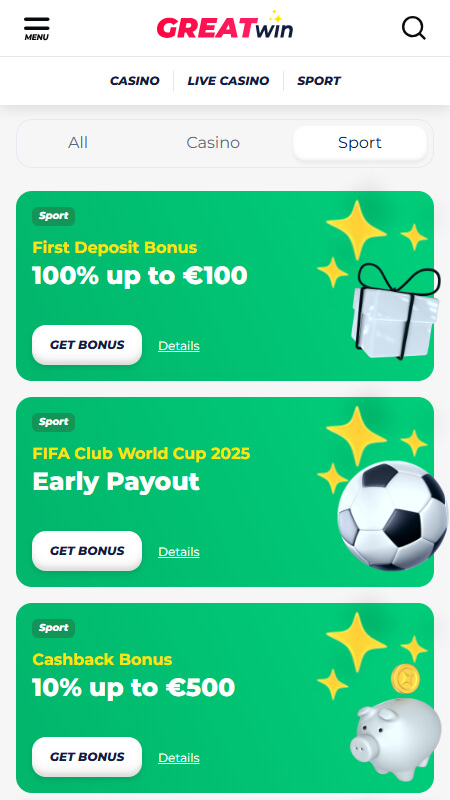450x800 pixels.
Task: View Details of Cashback Bonus
Action: tap(179, 758)
